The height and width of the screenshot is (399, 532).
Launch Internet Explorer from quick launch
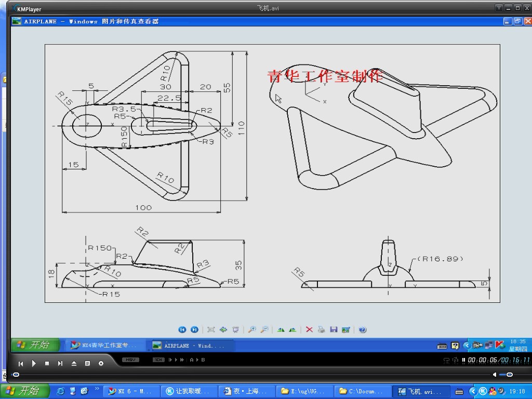point(60,391)
